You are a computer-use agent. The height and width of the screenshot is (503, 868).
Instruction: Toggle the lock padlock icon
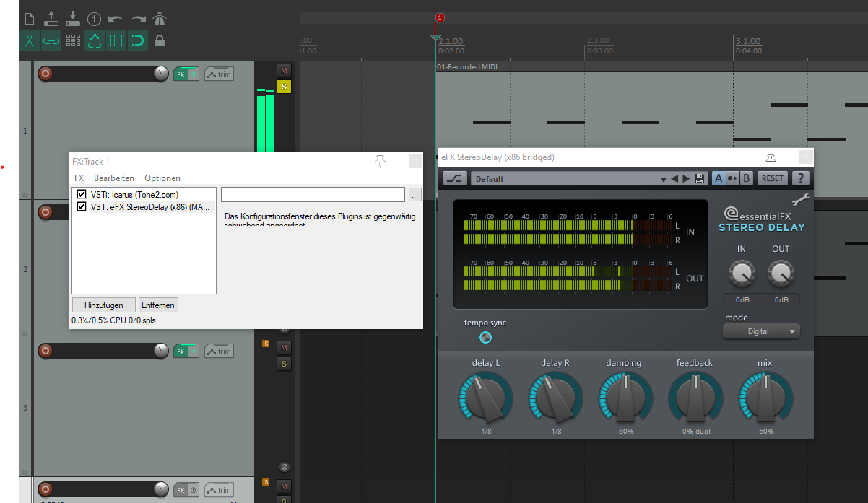point(160,40)
